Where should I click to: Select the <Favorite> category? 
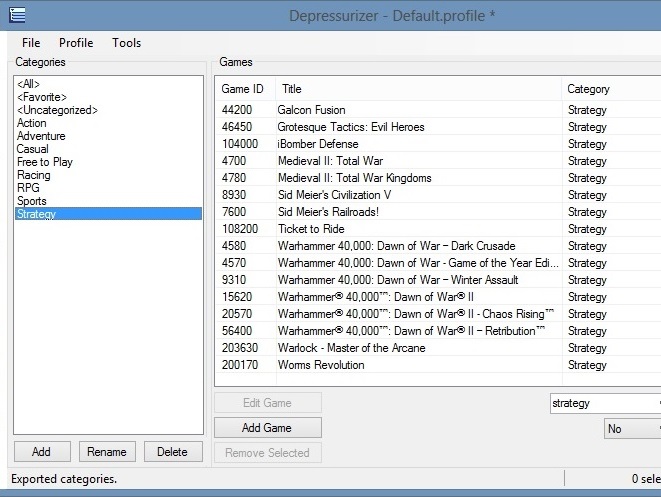tap(108, 97)
